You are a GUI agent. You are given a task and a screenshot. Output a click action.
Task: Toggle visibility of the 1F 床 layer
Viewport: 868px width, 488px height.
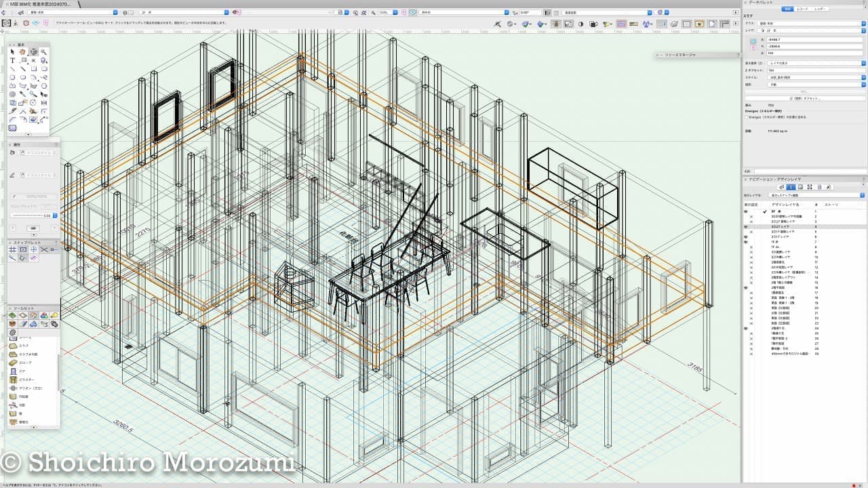[x=746, y=242]
